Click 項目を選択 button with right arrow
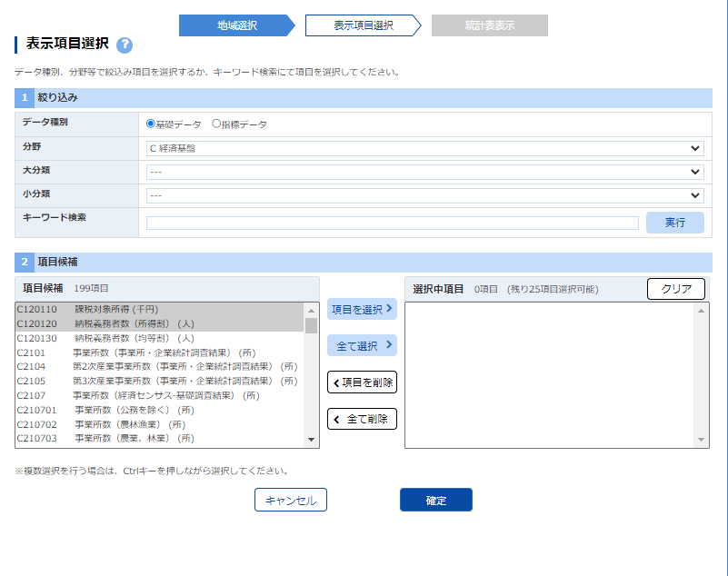Viewport: 728px width, 576px height. pos(362,309)
